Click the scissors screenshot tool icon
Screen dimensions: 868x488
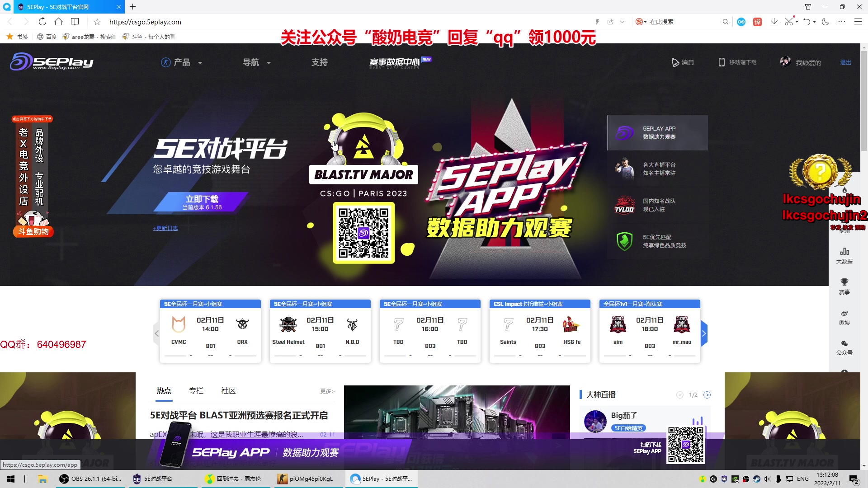point(789,22)
